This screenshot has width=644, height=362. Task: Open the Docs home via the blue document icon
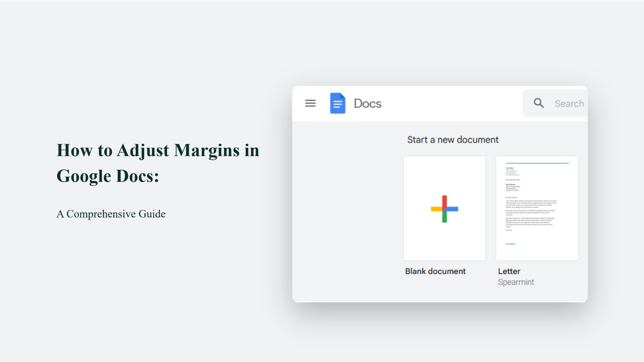click(x=337, y=103)
